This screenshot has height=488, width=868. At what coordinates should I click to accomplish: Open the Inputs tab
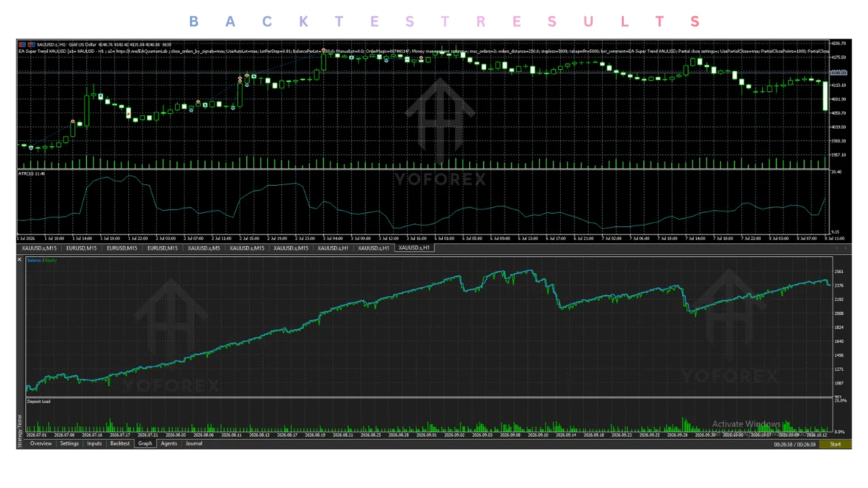tap(94, 444)
